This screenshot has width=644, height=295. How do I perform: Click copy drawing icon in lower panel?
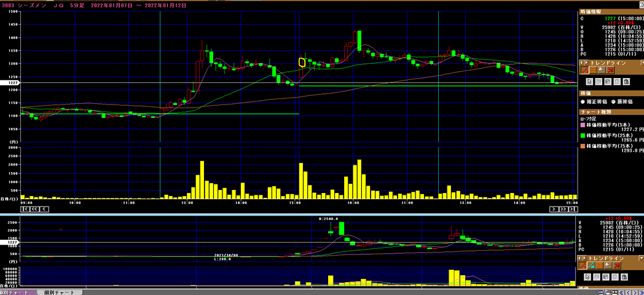(x=597, y=277)
